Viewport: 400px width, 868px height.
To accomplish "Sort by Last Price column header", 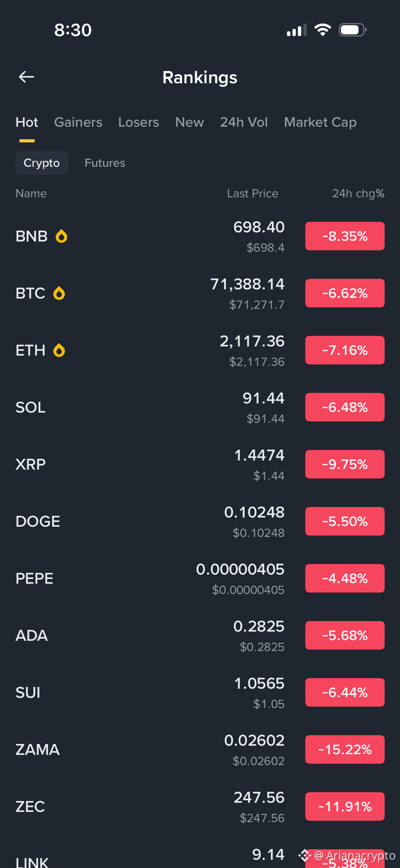I will click(253, 193).
